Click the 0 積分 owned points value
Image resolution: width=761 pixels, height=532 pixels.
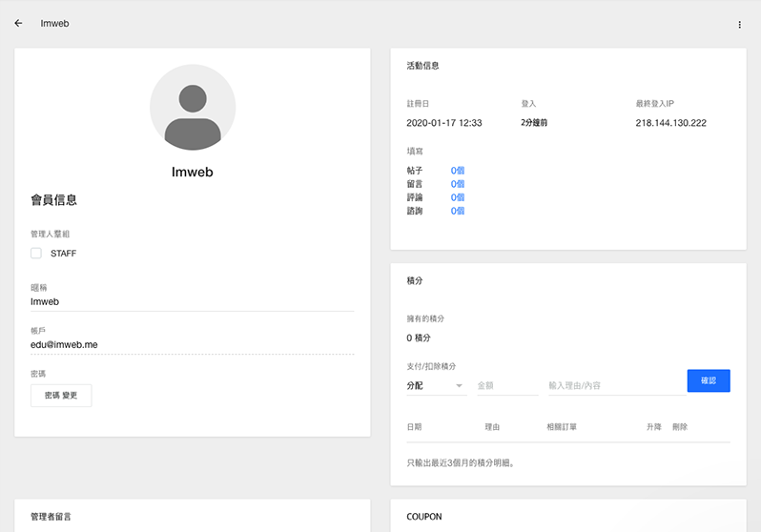click(419, 338)
